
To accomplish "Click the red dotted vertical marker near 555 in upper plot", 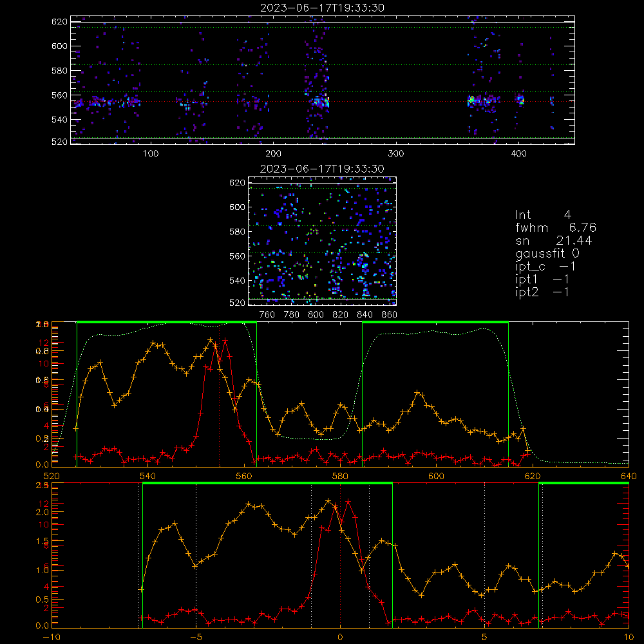I will (220, 394).
